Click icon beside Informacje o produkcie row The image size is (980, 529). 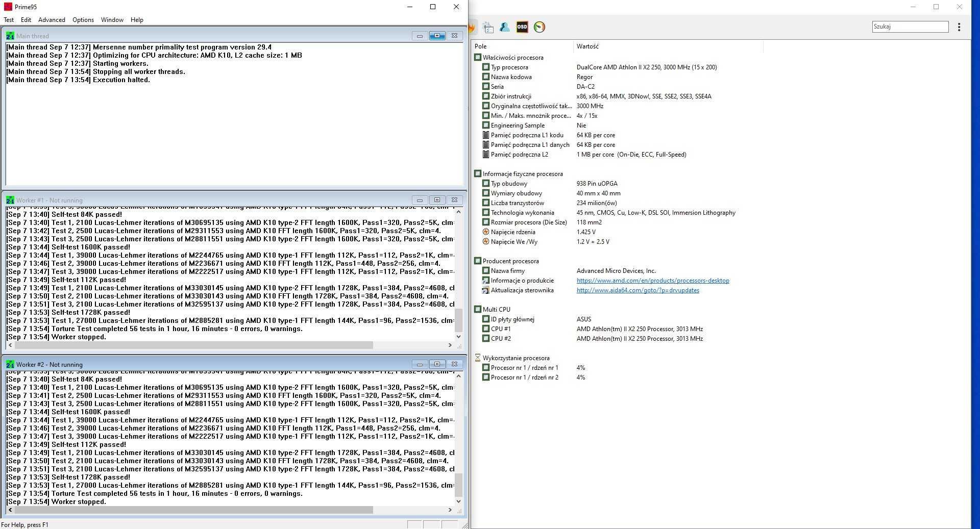pos(486,280)
